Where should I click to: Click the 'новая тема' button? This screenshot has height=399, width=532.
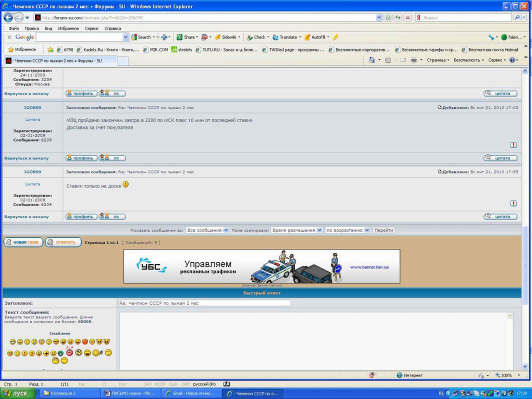tap(23, 242)
